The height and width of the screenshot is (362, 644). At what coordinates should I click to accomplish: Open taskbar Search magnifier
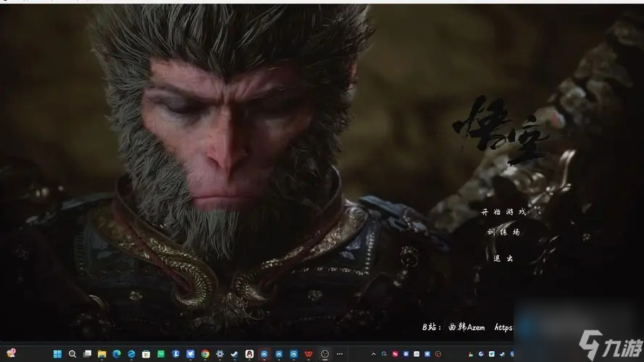[x=72, y=354]
